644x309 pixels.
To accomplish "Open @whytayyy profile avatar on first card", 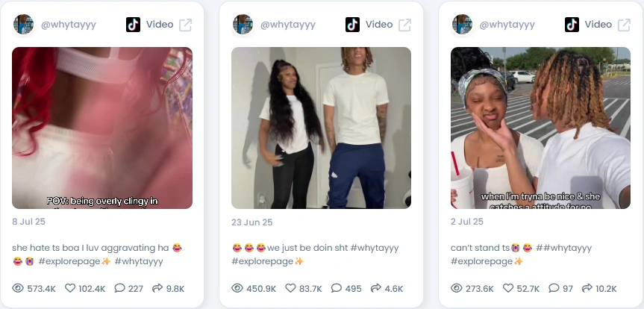I will point(23,24).
